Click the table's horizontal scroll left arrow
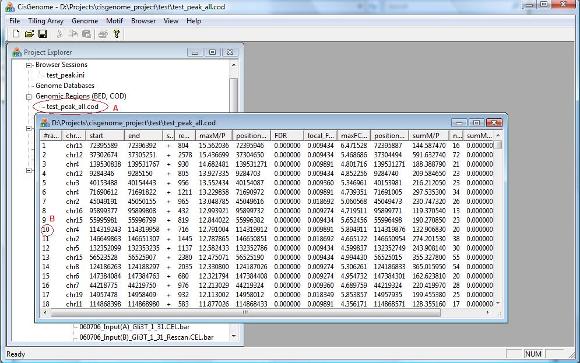 pos(45,313)
